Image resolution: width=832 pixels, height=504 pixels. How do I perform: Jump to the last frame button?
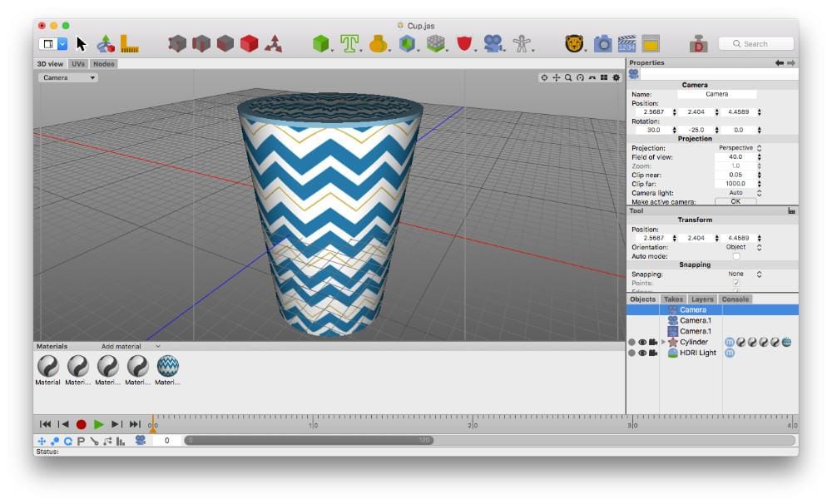pyautogui.click(x=135, y=424)
